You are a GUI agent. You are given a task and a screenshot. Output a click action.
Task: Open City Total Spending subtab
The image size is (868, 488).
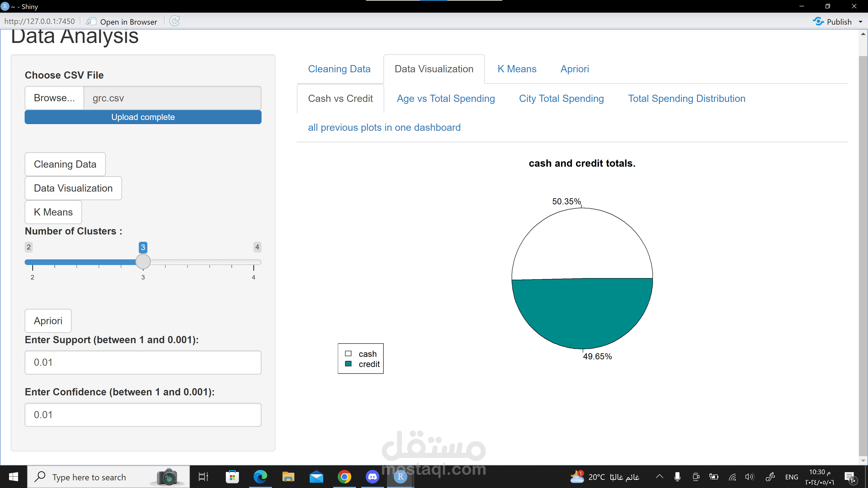561,99
